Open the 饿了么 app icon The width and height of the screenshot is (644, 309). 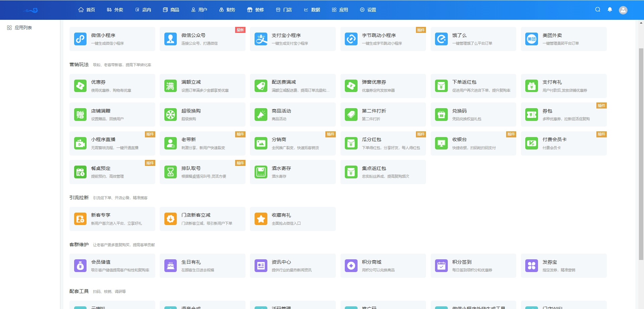click(441, 39)
